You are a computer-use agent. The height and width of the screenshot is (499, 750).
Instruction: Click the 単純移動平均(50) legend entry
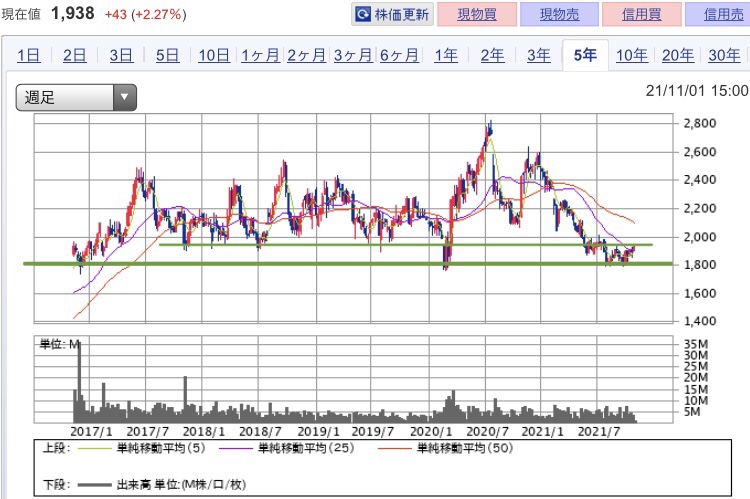[445, 448]
